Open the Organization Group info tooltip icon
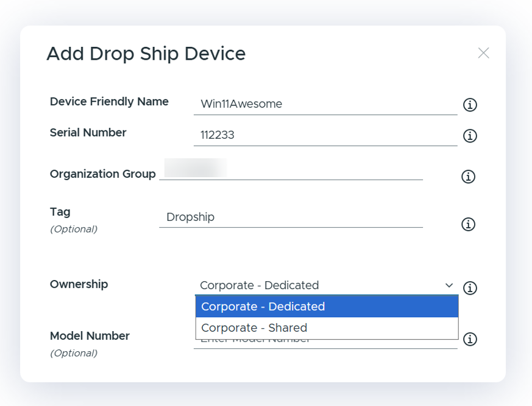The width and height of the screenshot is (532, 406). point(468,177)
